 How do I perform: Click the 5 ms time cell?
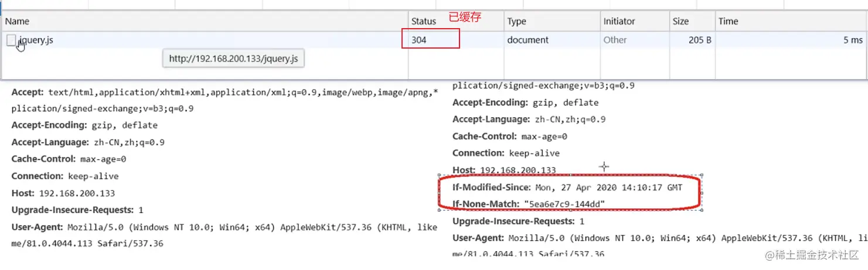click(x=853, y=40)
